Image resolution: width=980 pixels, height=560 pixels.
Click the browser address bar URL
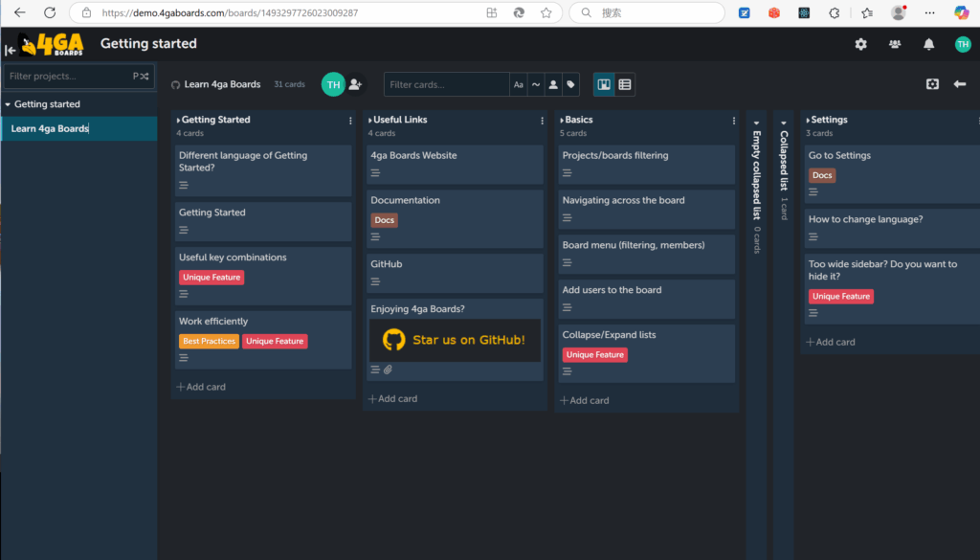tap(230, 12)
